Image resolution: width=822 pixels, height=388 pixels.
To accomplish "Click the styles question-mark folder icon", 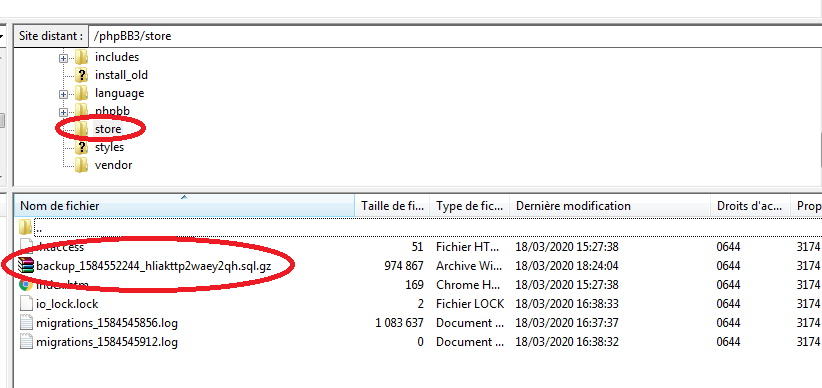I will coord(81,147).
